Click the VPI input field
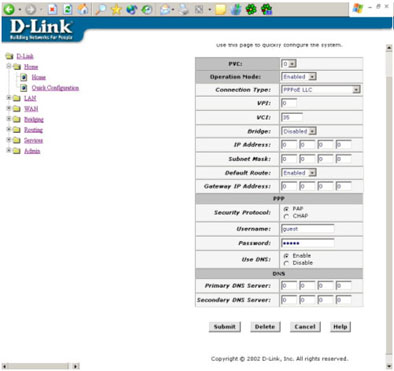Viewport: 394px width, 371px height. (289, 103)
